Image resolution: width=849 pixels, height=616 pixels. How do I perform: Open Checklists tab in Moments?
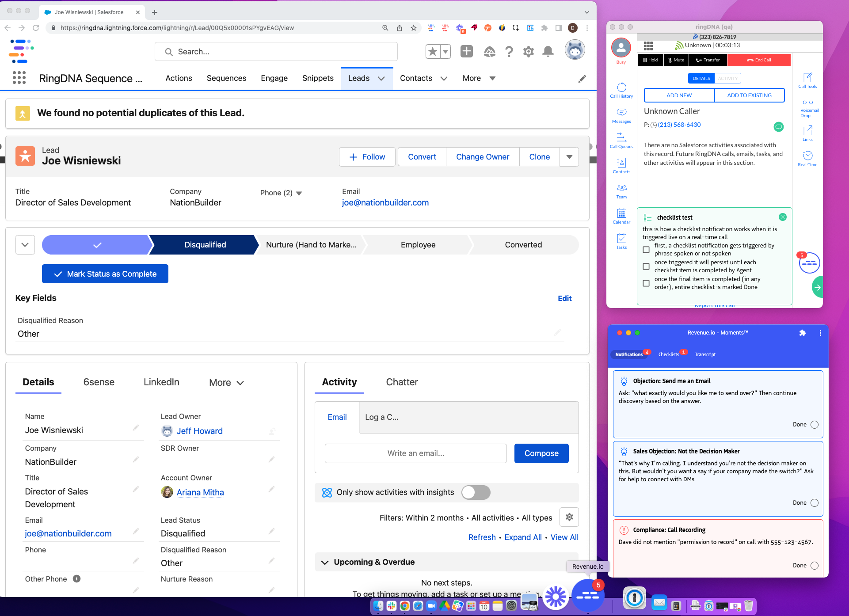(669, 354)
